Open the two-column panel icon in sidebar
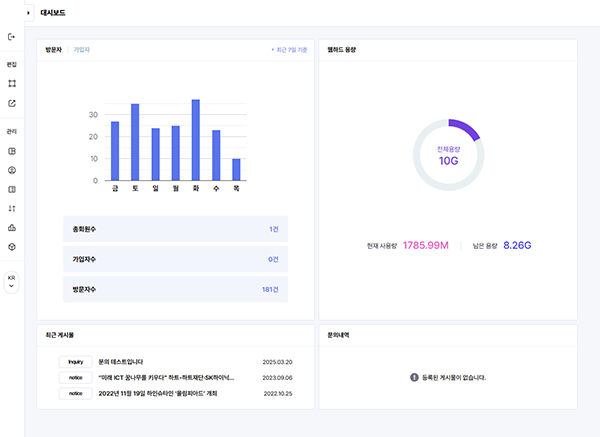The image size is (600, 437). [12, 189]
